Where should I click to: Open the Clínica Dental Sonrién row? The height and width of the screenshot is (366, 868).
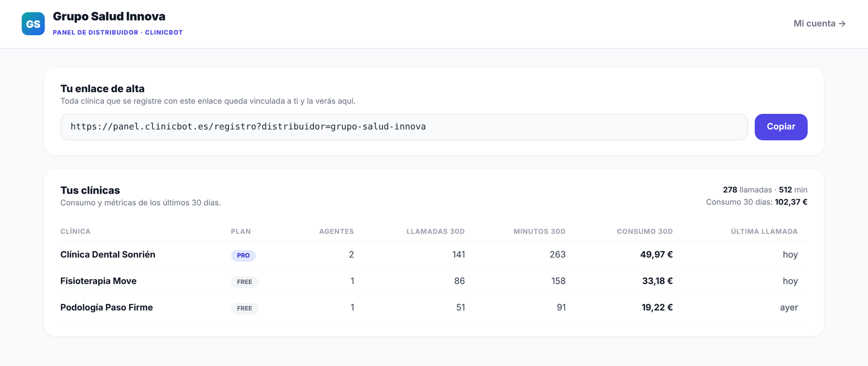click(434, 255)
